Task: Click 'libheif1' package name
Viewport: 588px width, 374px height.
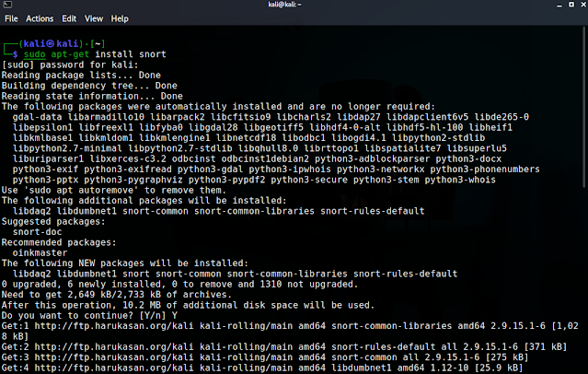Action: [490, 127]
